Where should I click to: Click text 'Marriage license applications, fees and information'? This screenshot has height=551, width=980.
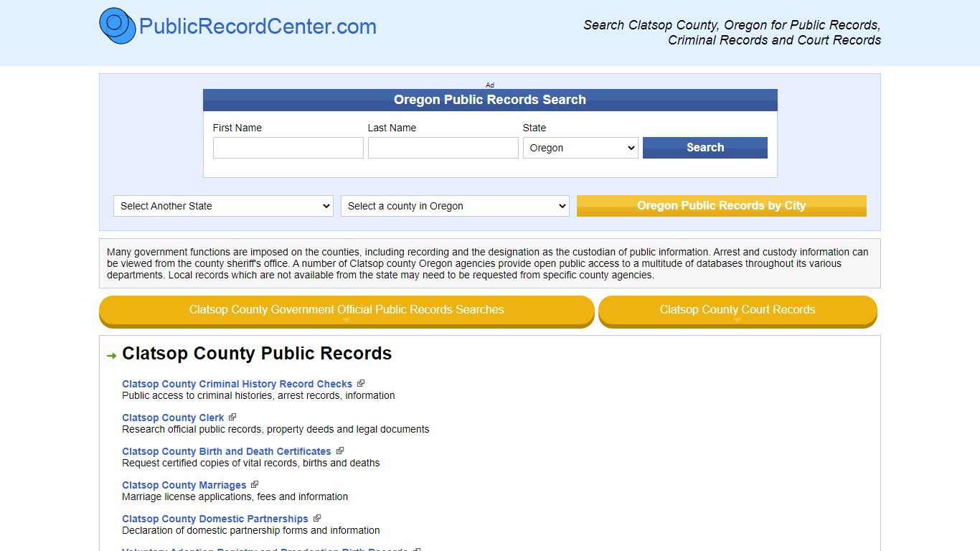click(x=235, y=496)
